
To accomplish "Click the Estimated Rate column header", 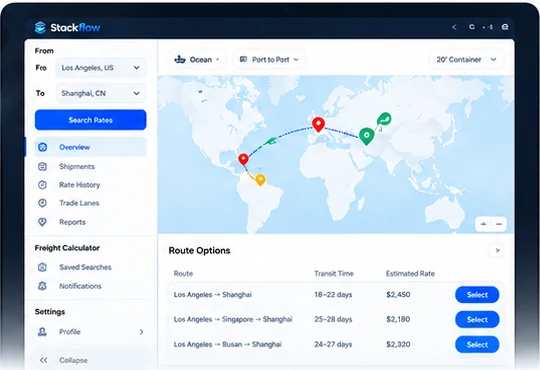I will (x=410, y=274).
